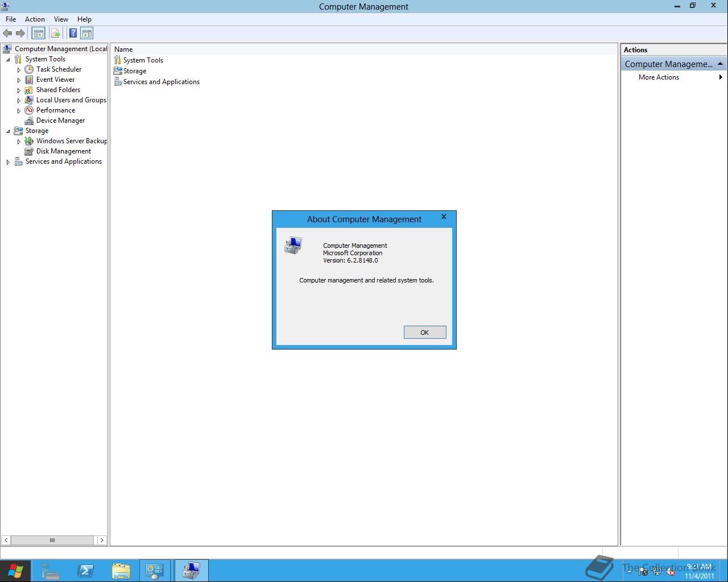Select Computer Management (Local) root label
The image size is (728, 582).
tap(61, 49)
